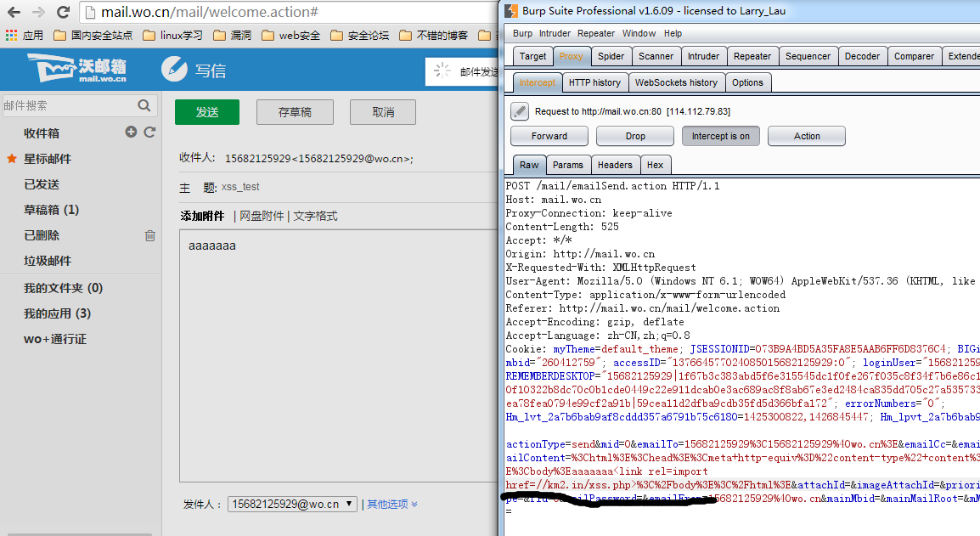Switch to the Intruder tool tab
Screen dimensions: 980x536
(x=703, y=56)
